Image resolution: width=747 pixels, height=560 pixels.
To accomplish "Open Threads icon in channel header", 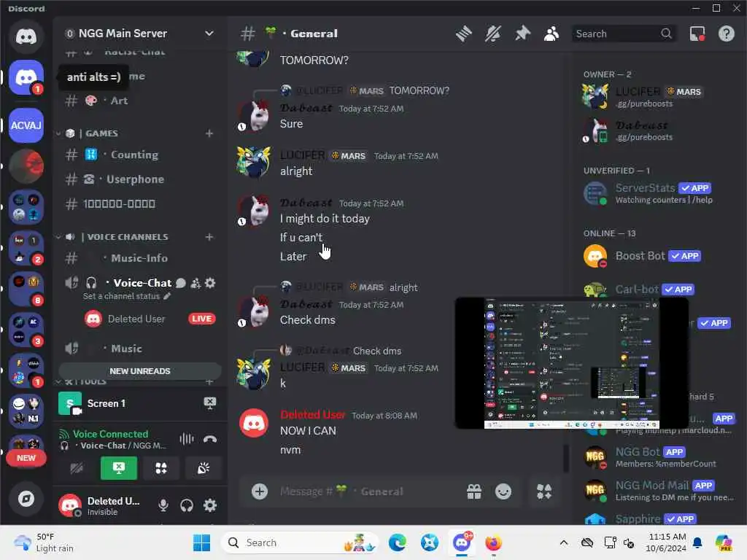I will coord(463,34).
